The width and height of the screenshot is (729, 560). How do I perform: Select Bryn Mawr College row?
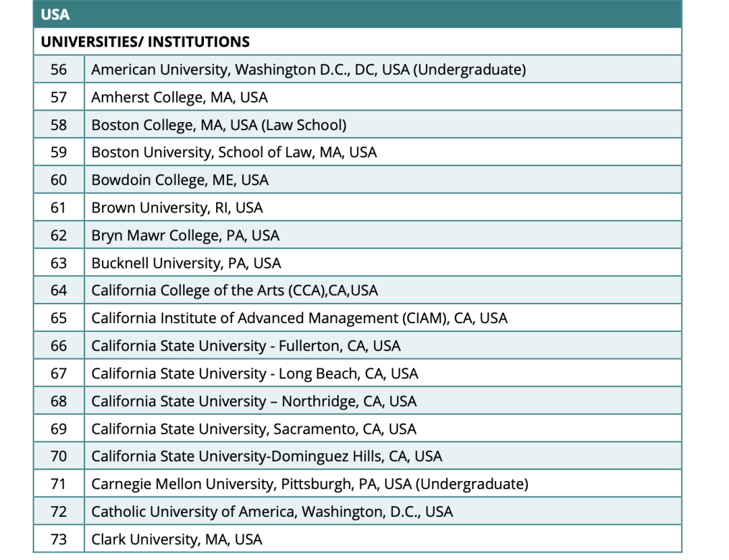click(x=357, y=235)
